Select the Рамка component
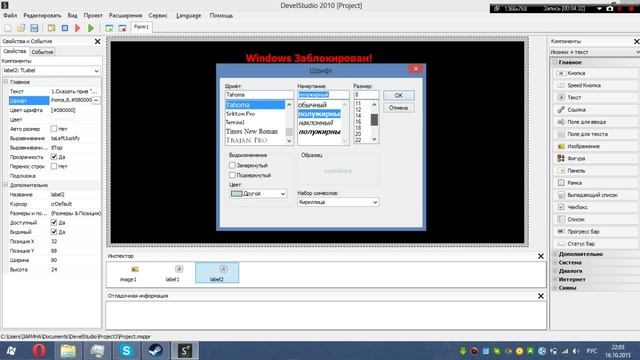The height and width of the screenshot is (360, 640). (595, 183)
